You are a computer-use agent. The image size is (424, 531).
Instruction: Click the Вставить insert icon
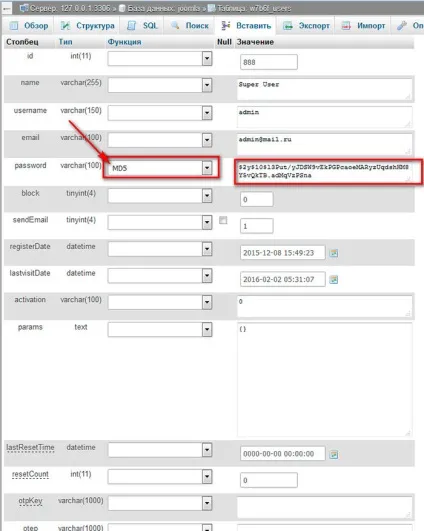click(x=226, y=25)
